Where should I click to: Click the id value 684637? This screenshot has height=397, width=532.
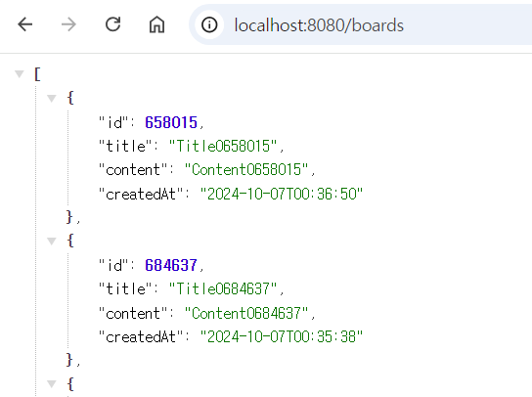click(171, 265)
